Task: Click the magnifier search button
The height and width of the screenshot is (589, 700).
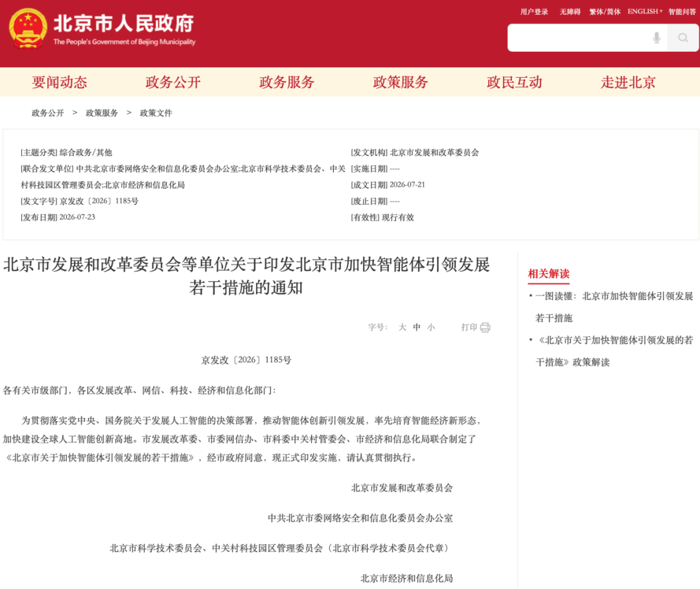Action: coord(683,38)
